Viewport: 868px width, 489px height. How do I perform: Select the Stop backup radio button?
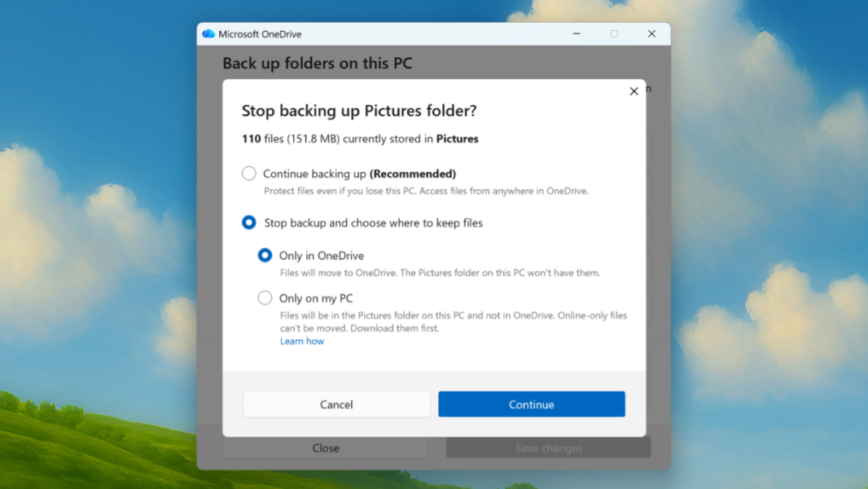point(249,222)
